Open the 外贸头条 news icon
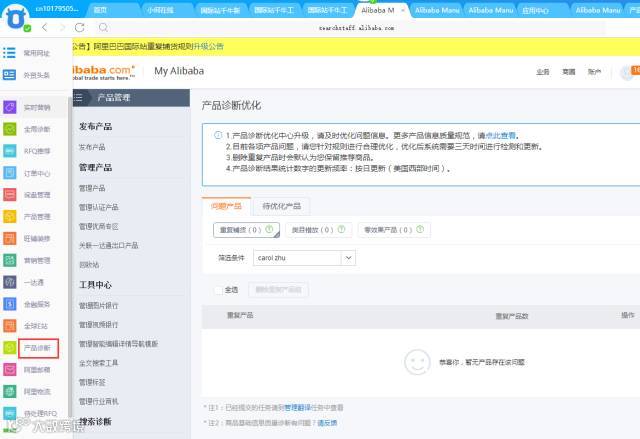The height and width of the screenshot is (439, 640). point(9,75)
